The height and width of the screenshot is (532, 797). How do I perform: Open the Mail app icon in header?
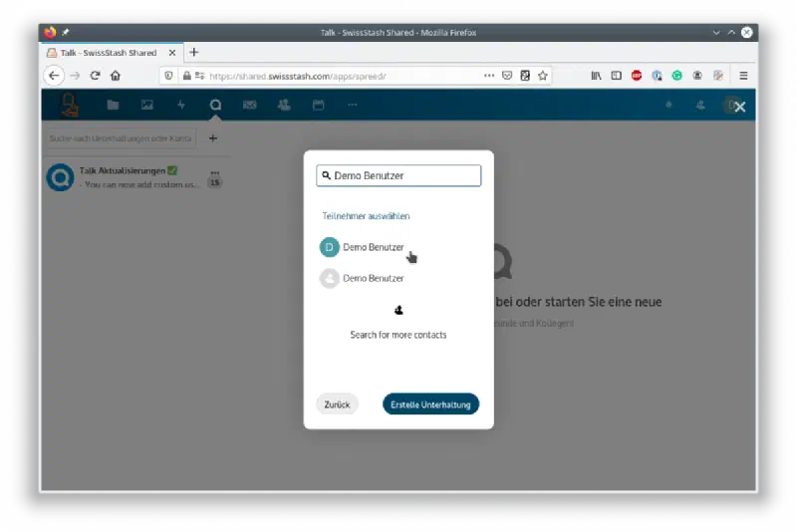tap(250, 106)
